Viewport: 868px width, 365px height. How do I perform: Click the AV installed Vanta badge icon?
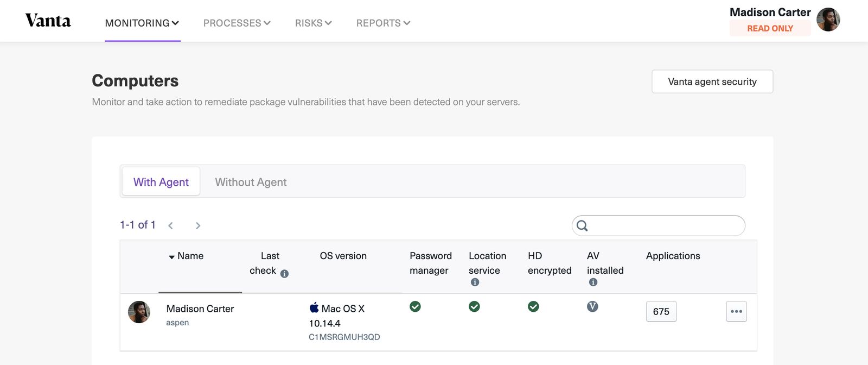pyautogui.click(x=592, y=307)
